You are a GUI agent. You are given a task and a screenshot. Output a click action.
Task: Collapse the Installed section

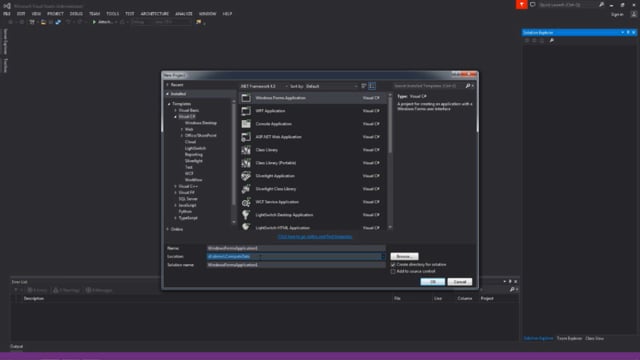167,94
